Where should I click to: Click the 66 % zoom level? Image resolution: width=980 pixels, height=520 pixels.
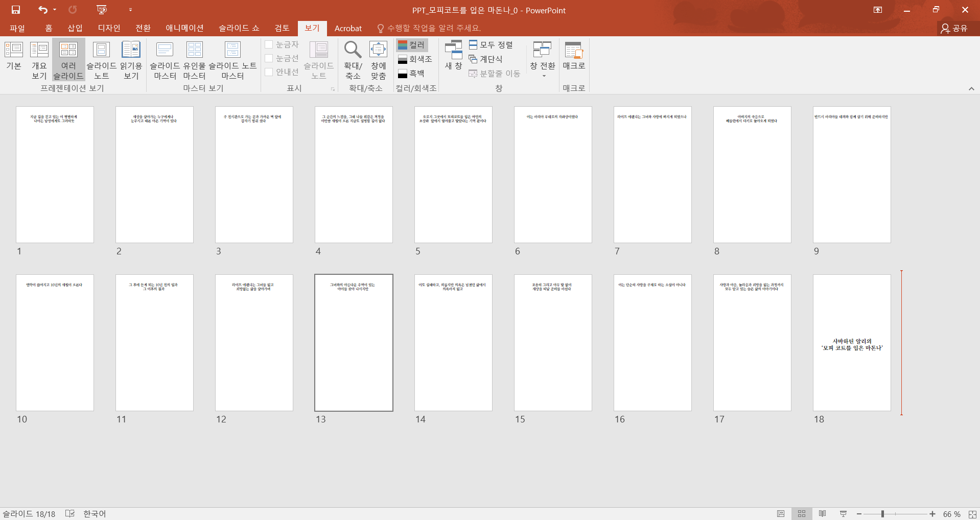(x=951, y=514)
